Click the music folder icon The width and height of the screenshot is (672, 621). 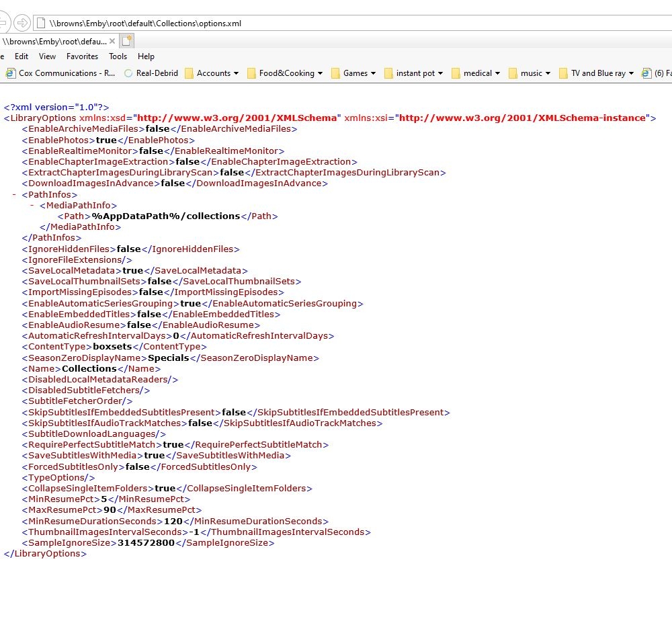pos(513,73)
